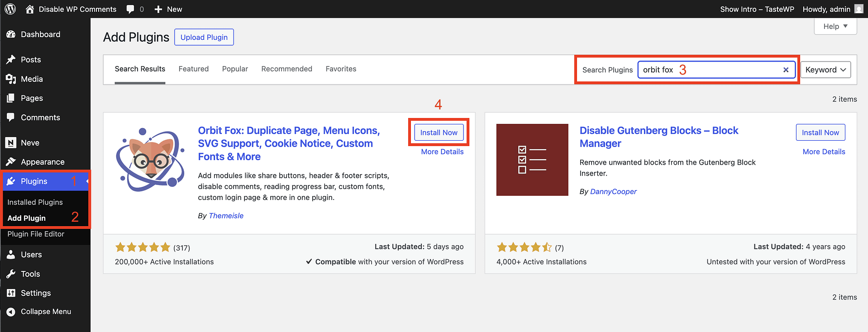868x332 pixels.
Task: View More Details for Disable Gutenberg Blocks
Action: click(x=824, y=152)
